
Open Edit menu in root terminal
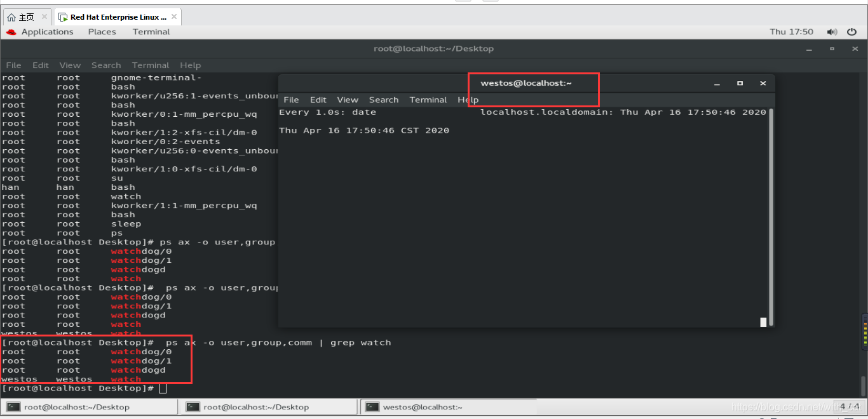pos(41,65)
